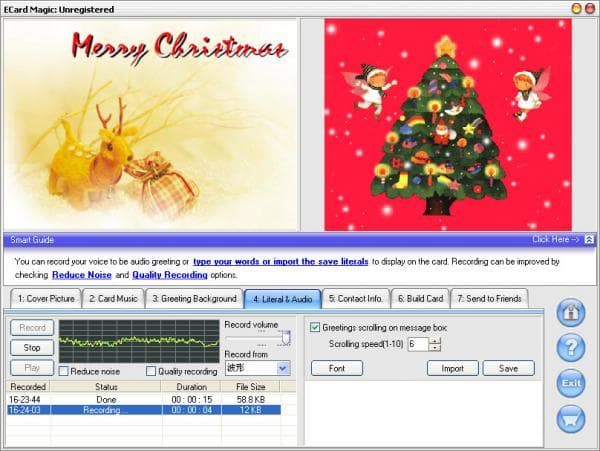Open the Record from dropdown
This screenshot has width=600, height=451.
click(x=283, y=367)
